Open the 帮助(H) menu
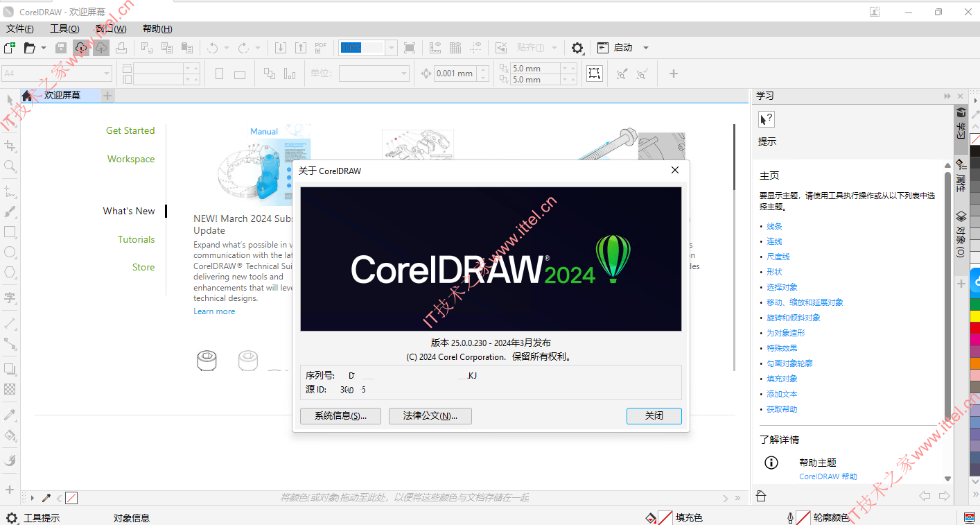The image size is (980, 525). (157, 28)
